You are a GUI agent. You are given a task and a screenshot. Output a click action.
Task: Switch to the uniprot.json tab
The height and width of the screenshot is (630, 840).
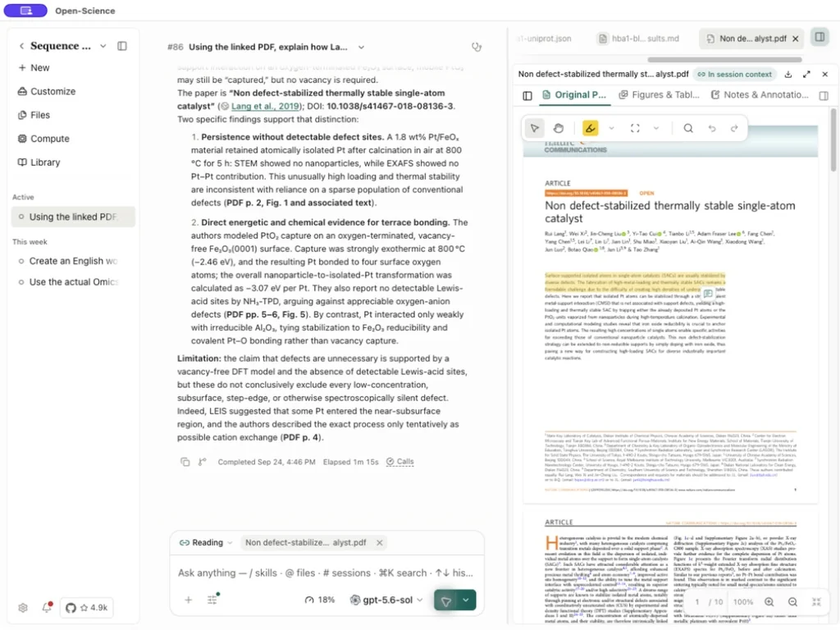(x=543, y=39)
